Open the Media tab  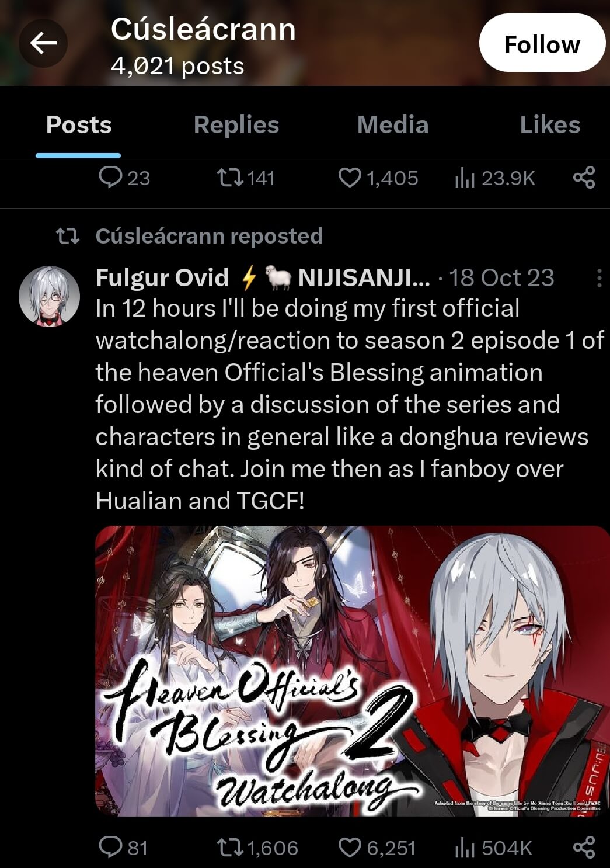393,124
